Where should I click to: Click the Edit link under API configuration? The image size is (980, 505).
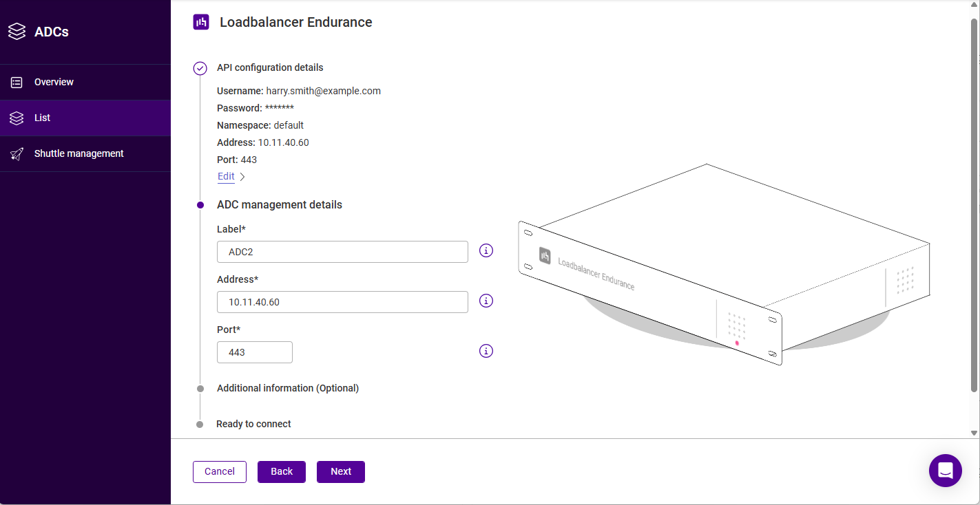pos(226,176)
